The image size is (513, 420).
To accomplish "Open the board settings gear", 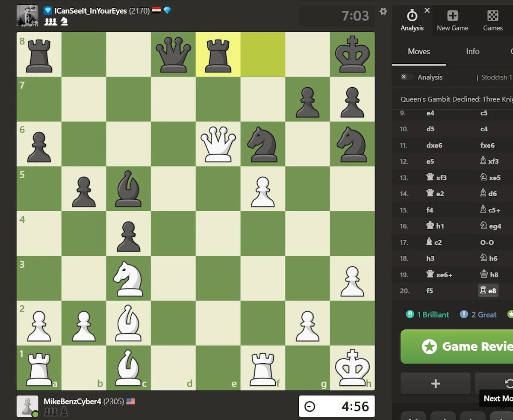I will (x=383, y=12).
